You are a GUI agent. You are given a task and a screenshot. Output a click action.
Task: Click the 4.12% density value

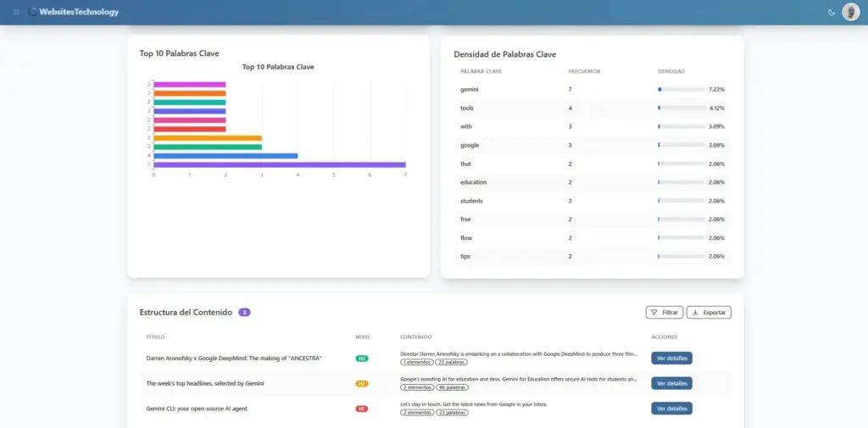pos(716,108)
